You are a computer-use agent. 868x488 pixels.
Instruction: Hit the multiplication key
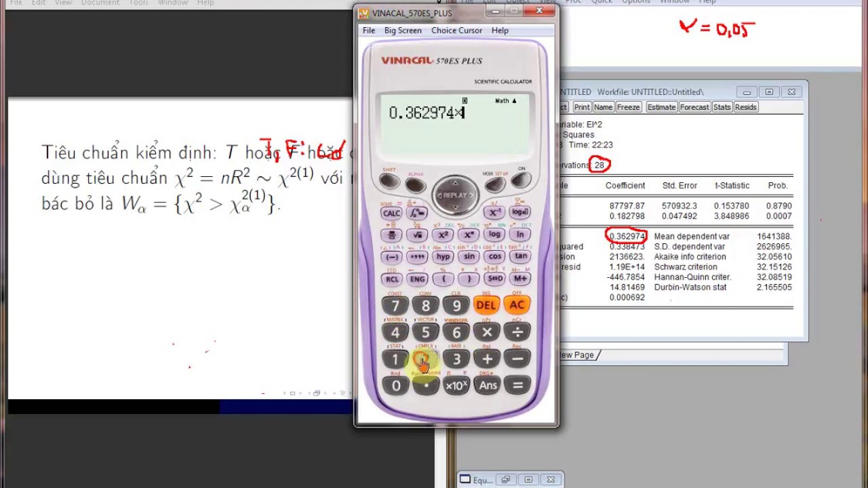[x=486, y=332]
